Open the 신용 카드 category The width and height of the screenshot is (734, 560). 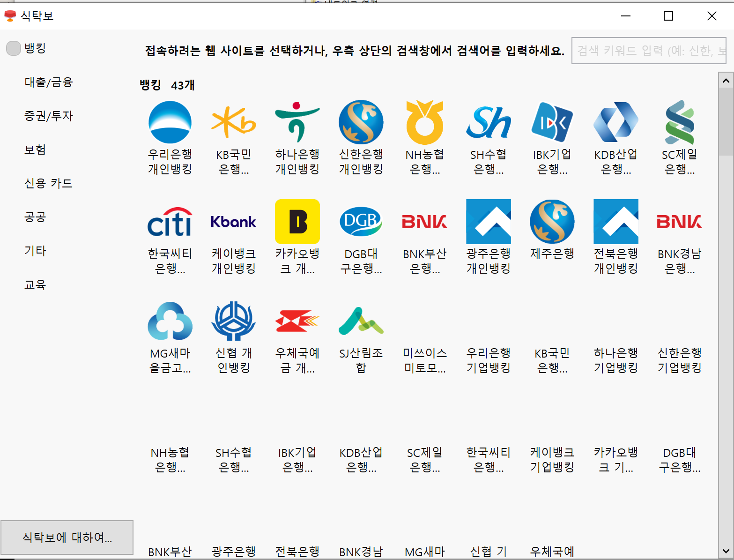pyautogui.click(x=49, y=183)
